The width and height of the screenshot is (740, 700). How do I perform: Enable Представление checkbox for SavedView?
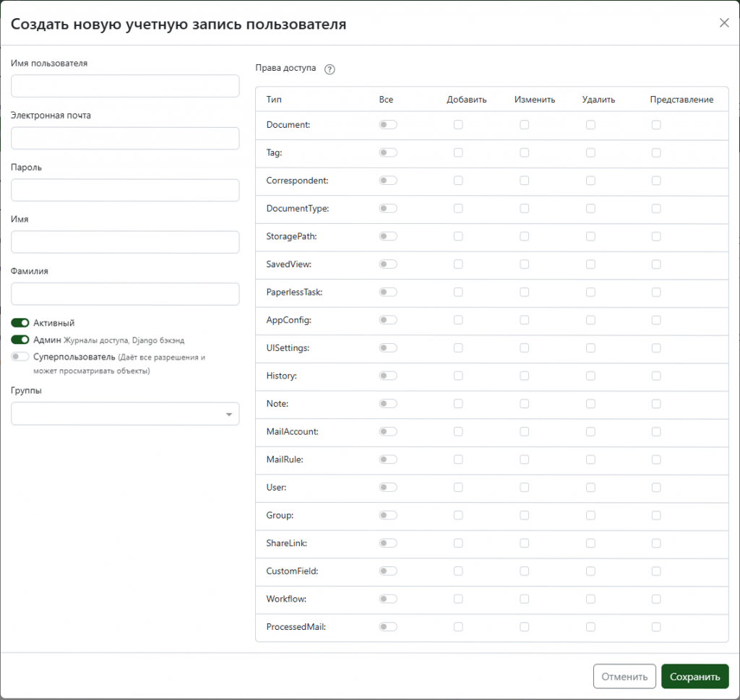656,264
